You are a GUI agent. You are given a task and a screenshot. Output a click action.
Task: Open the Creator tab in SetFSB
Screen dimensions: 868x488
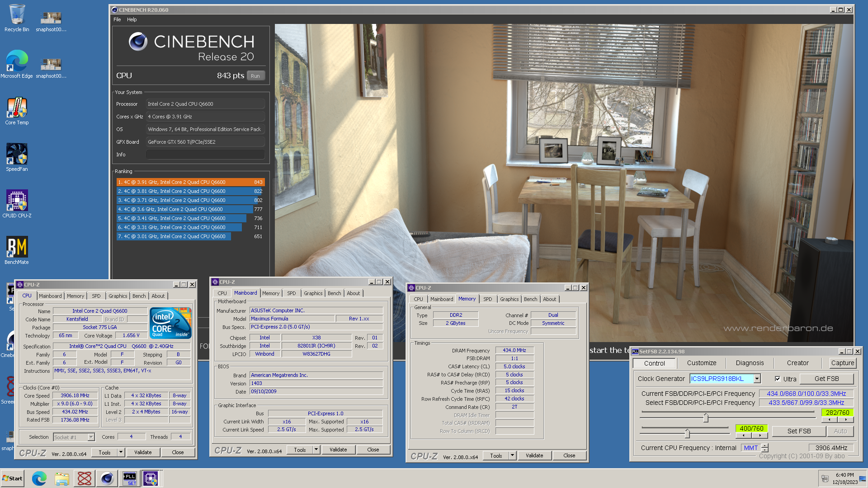click(797, 363)
